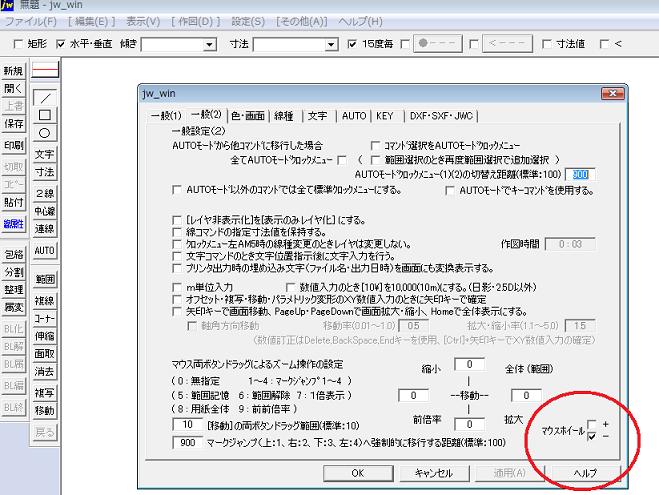Viewport: 659px width, 495px height.
Task: Click the 新規 new file button
Action: coord(13,71)
